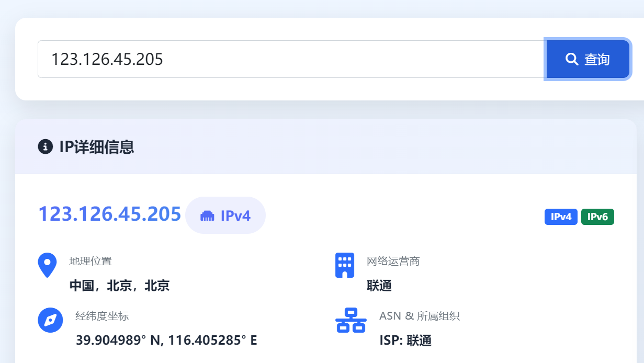
Task: Click the compass icon next to 经纬度坐标
Action: pos(50,320)
